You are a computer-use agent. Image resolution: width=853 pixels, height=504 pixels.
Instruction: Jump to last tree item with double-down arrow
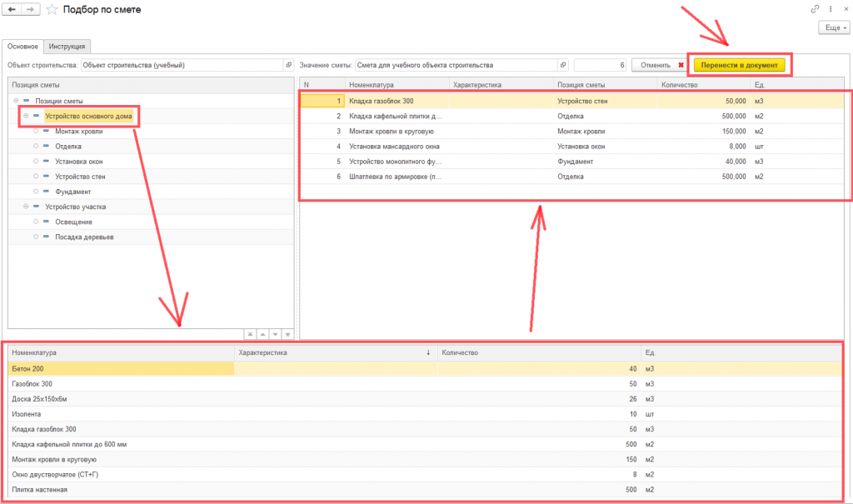(x=287, y=333)
